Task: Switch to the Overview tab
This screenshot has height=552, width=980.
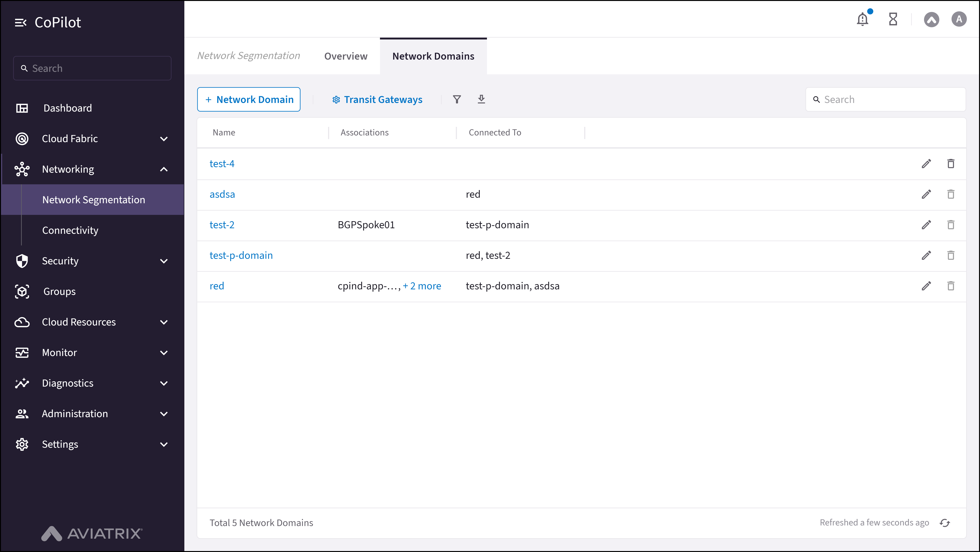Action: point(345,56)
